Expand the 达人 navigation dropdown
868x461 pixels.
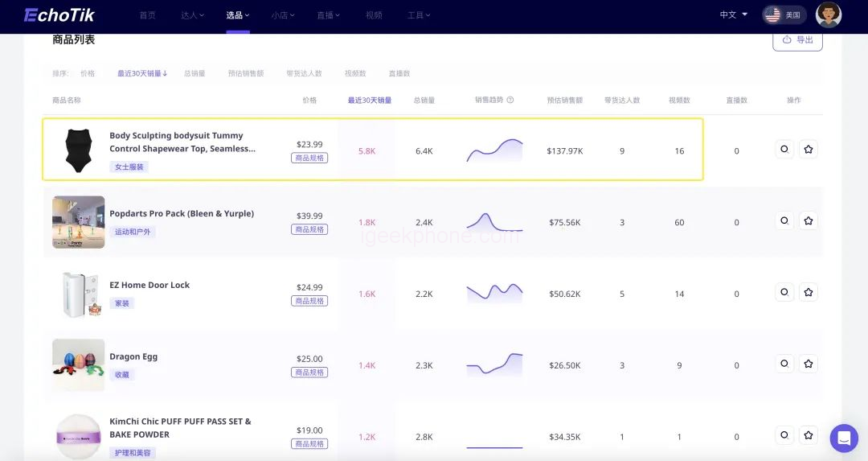pos(192,15)
